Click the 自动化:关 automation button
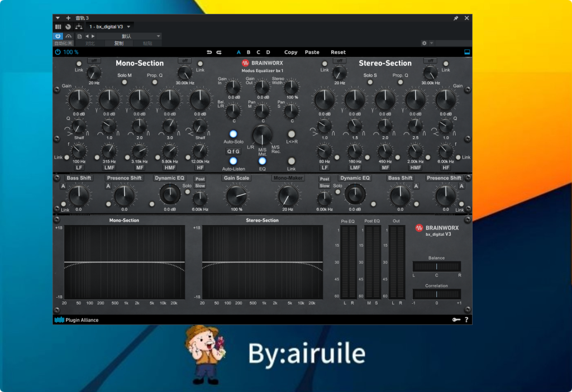 tap(64, 44)
